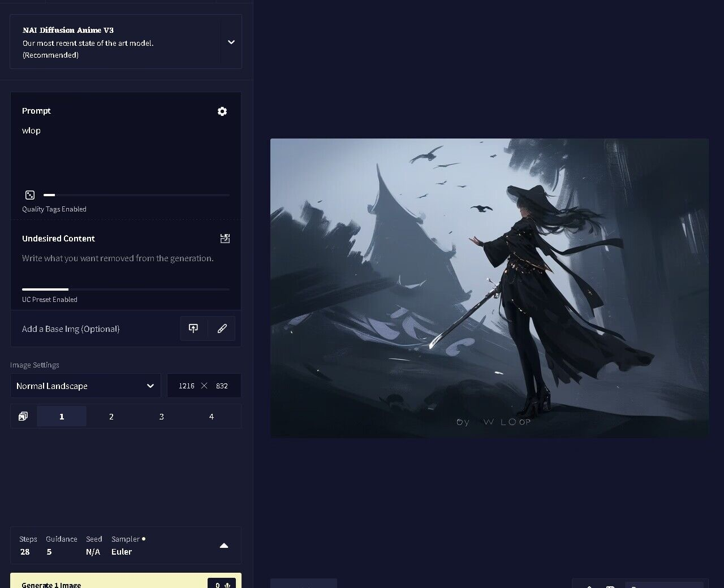Image resolution: width=724 pixels, height=588 pixels.
Task: Click the Generate 1 Image button
Action: click(x=126, y=581)
